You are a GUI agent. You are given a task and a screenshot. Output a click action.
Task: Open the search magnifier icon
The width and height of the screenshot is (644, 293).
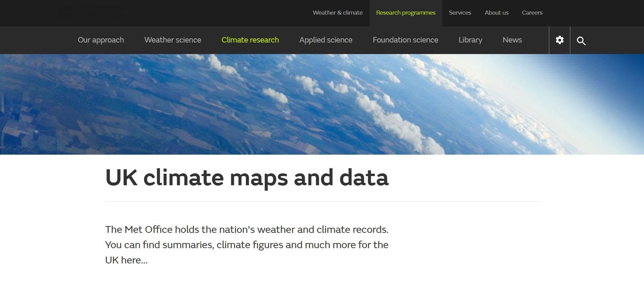581,41
